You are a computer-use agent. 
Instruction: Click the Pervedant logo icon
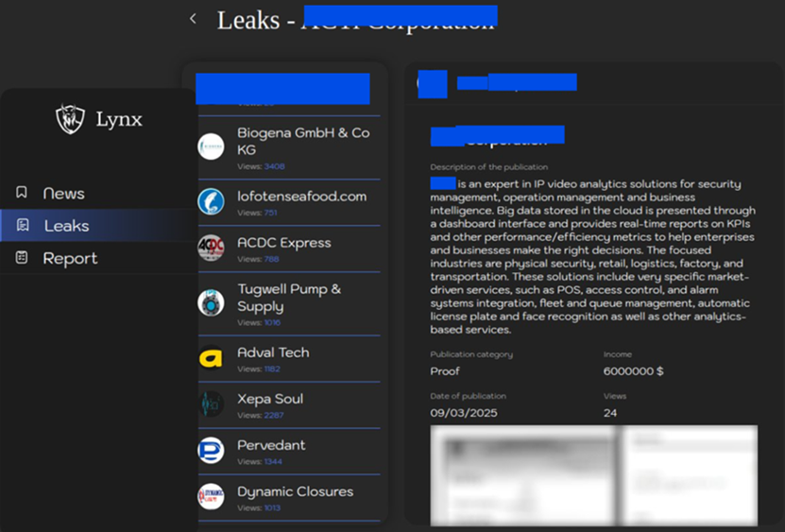click(x=211, y=450)
